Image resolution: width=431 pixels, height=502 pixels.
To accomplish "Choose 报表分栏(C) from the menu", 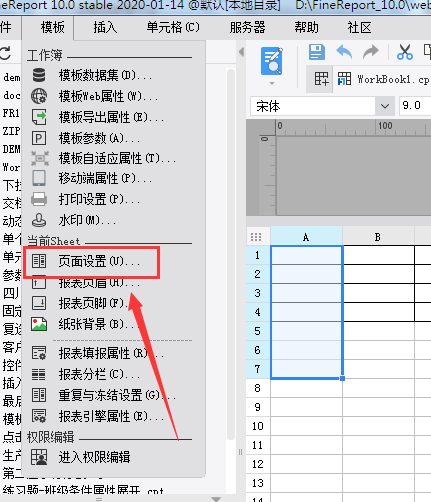I will click(100, 374).
